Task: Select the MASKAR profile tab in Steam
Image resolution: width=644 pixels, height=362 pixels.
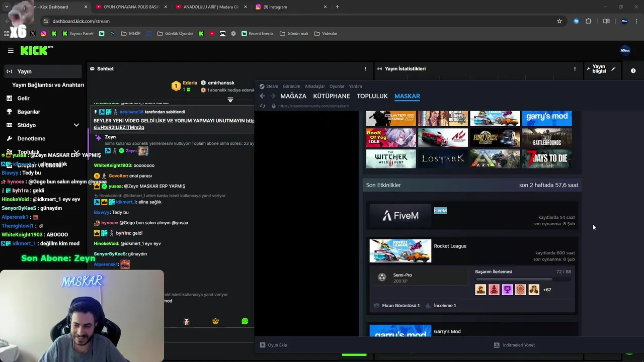Action: coord(407,96)
